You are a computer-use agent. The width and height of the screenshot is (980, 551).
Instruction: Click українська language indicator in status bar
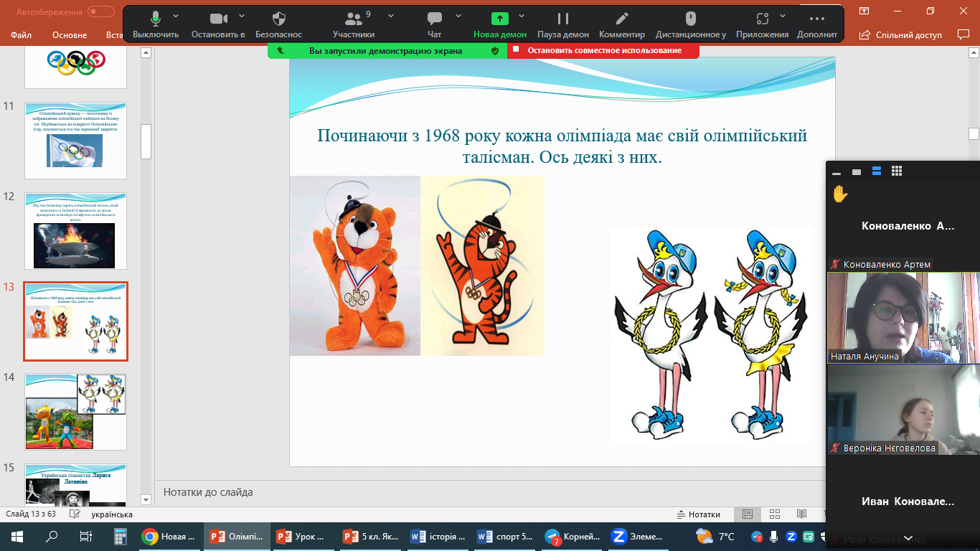point(112,514)
